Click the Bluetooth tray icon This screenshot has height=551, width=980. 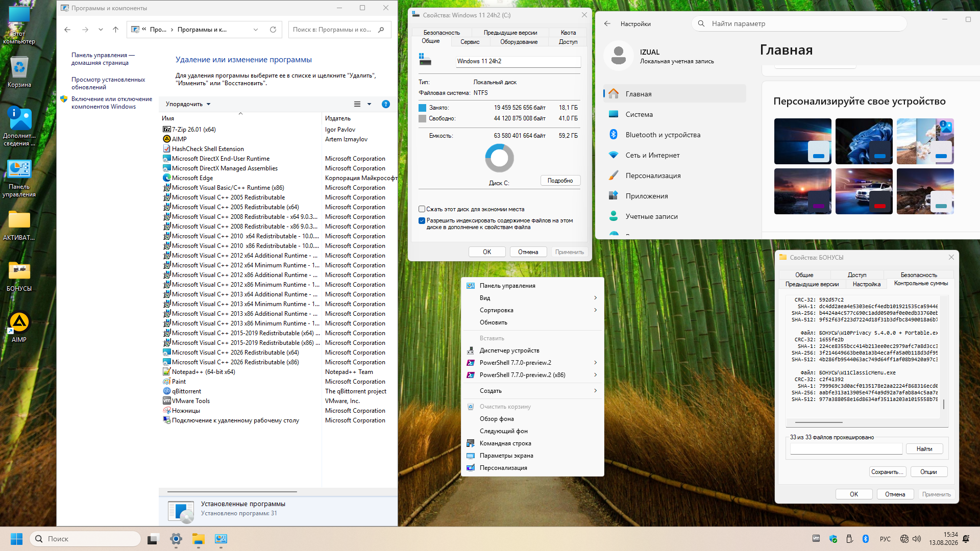tap(866, 539)
